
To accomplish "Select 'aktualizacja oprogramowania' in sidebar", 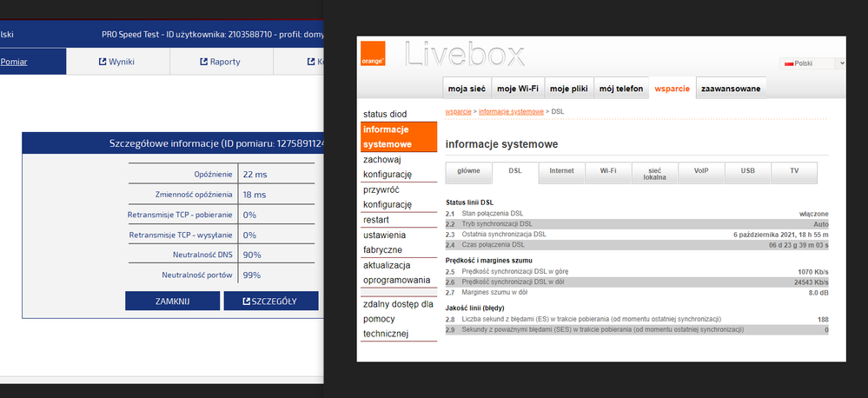I will [x=399, y=272].
